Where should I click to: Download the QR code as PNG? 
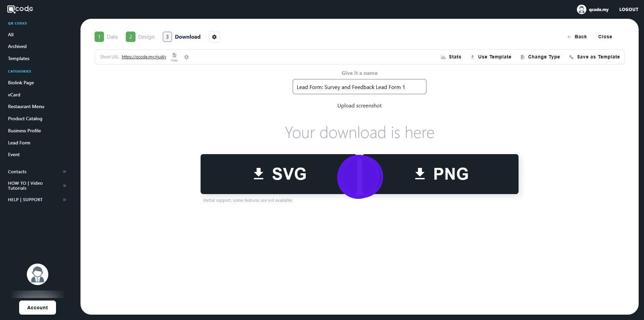[x=441, y=174]
